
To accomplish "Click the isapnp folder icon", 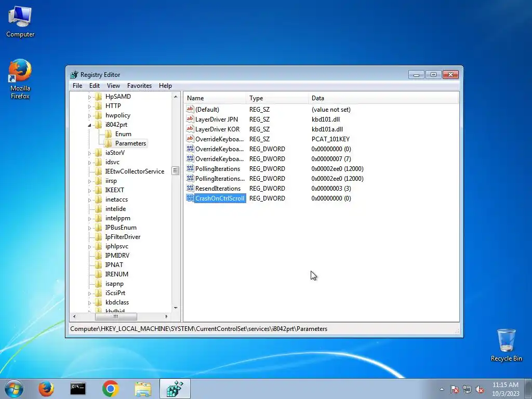I will (x=98, y=284).
